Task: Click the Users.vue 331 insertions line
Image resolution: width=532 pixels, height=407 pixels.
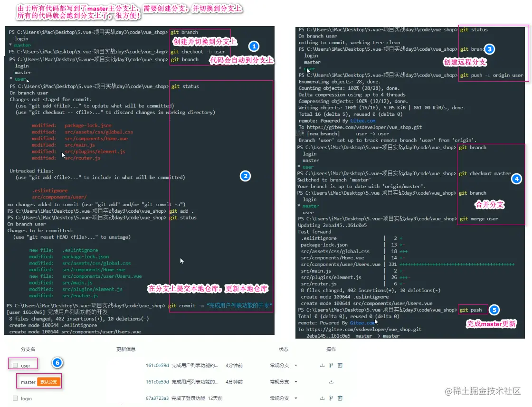Action: [408, 265]
